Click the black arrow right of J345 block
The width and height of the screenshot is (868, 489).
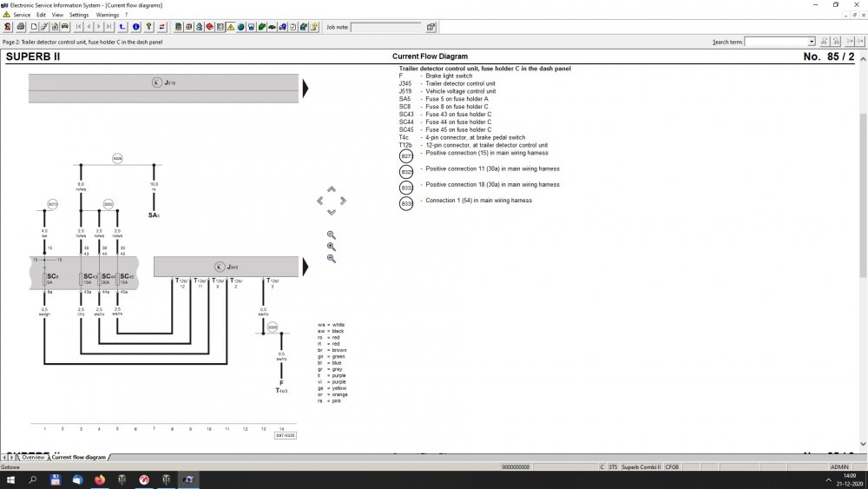[305, 267]
